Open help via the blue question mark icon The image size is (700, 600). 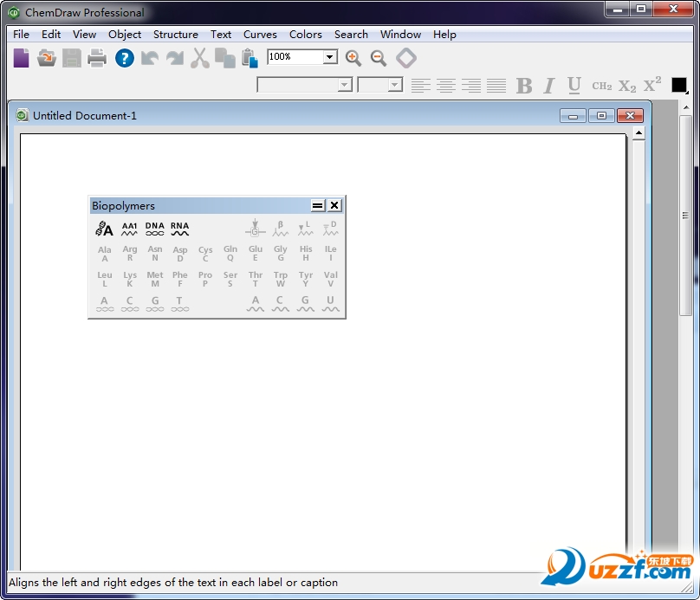[125, 58]
